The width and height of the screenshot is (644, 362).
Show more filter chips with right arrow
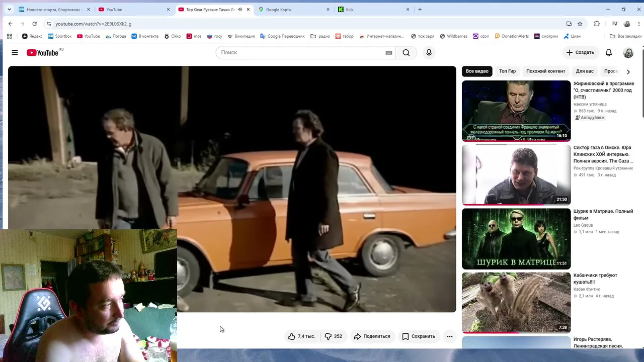click(628, 72)
